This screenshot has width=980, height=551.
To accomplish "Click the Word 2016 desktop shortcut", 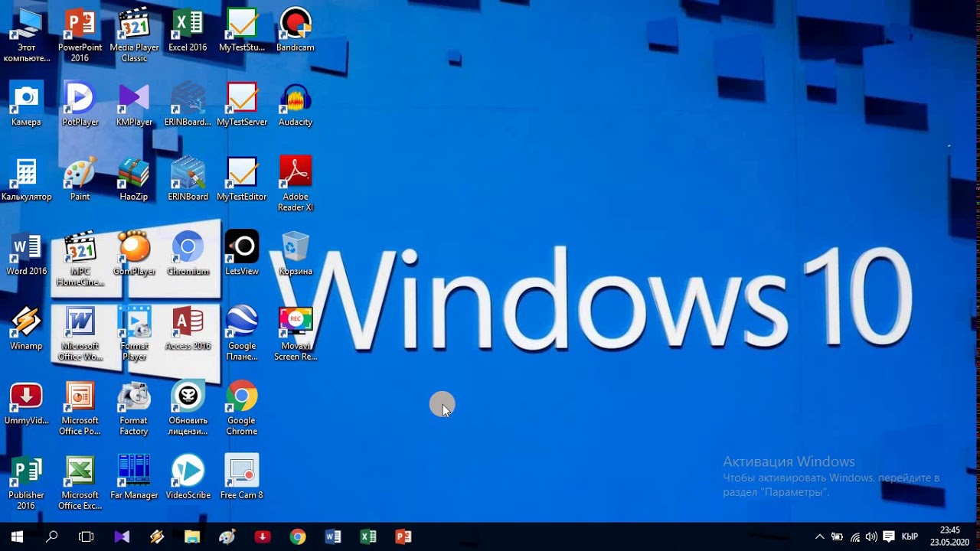I will coord(26,254).
